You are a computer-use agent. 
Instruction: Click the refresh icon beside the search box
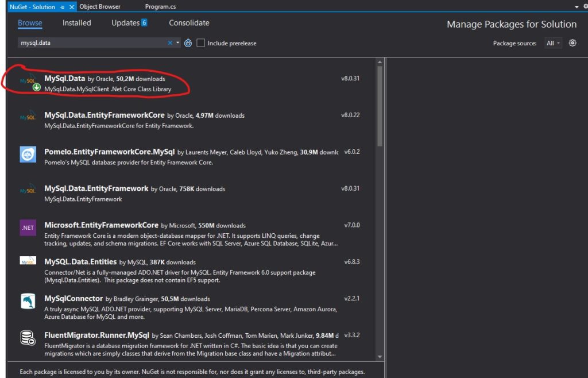(x=188, y=43)
